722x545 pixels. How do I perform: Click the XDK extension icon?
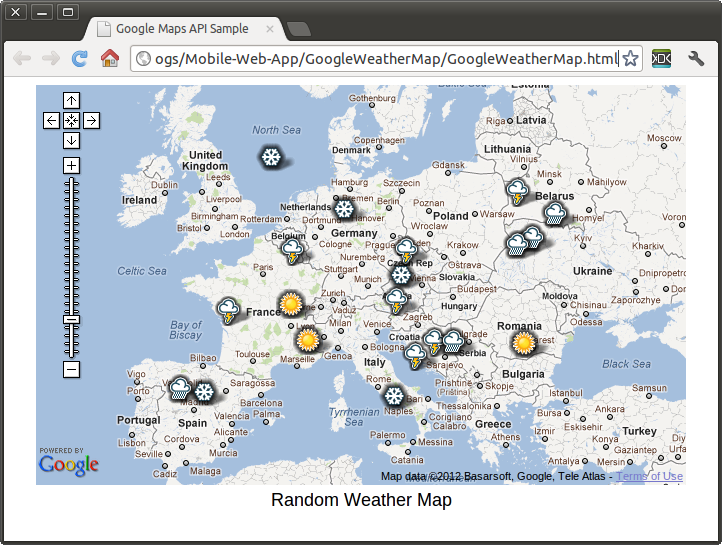pos(662,58)
